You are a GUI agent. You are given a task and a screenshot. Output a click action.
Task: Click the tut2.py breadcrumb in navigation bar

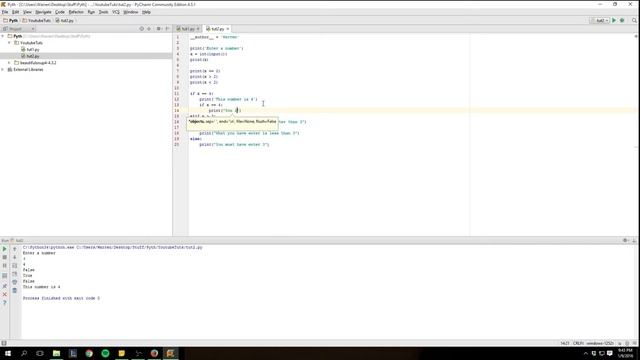pyautogui.click(x=64, y=20)
